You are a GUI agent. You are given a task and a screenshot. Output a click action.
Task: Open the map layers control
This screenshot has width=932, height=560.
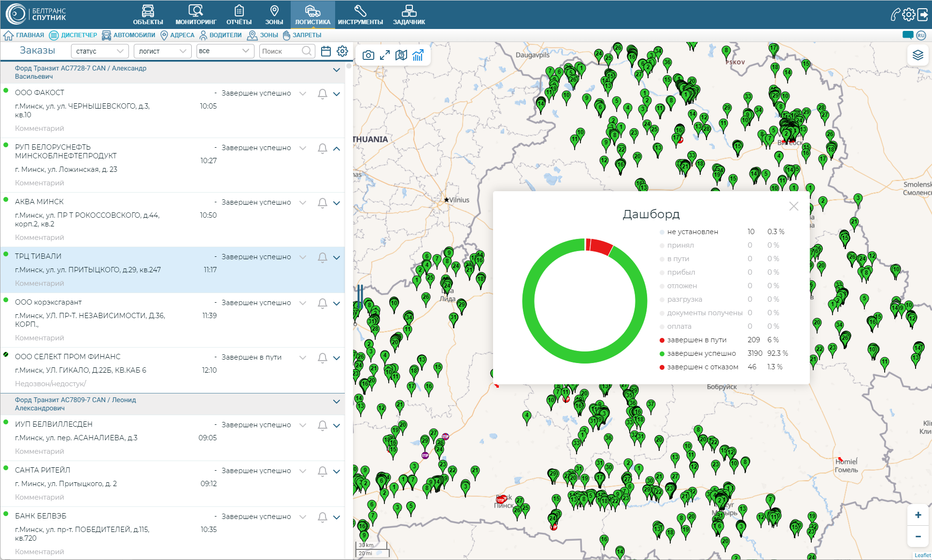click(918, 55)
